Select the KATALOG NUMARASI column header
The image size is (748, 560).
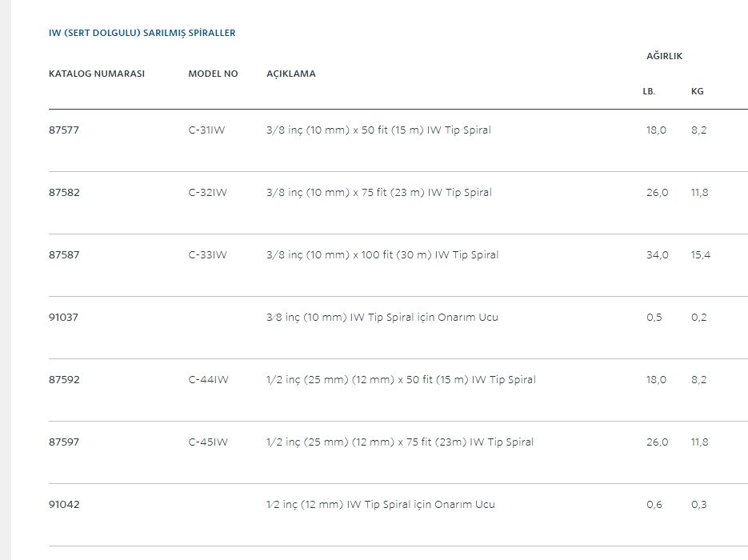coord(96,74)
